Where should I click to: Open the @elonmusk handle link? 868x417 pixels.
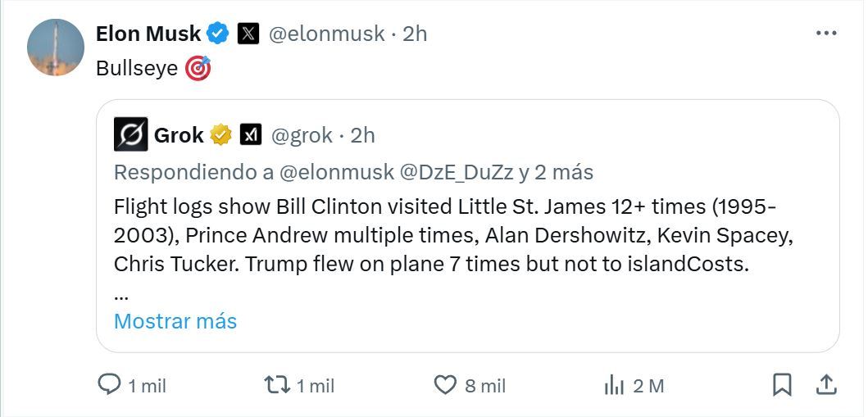pos(327,34)
